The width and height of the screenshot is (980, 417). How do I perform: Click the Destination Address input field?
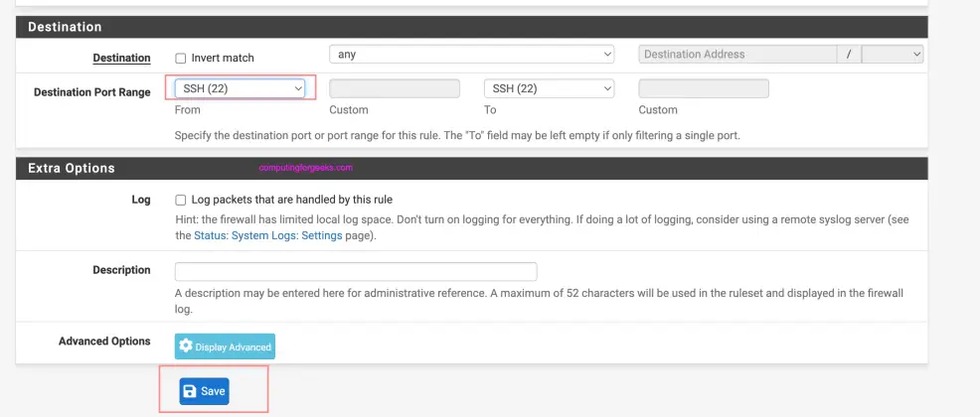point(737,55)
